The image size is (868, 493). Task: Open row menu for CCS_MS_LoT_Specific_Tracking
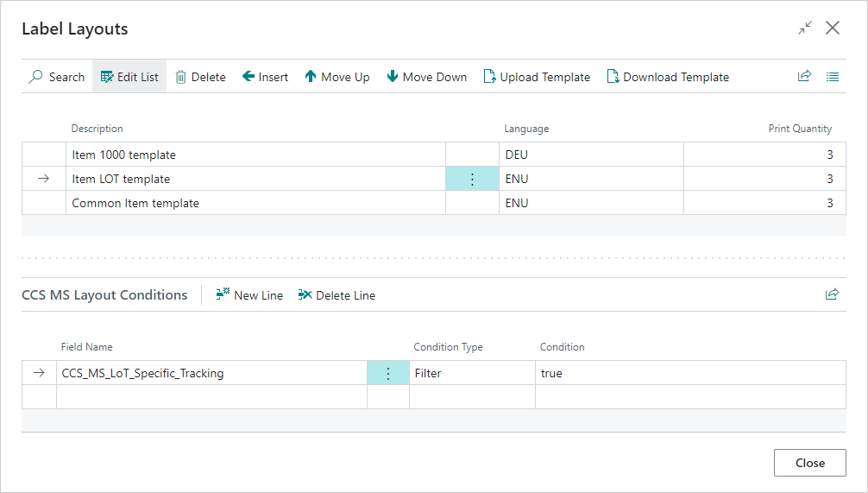point(387,373)
